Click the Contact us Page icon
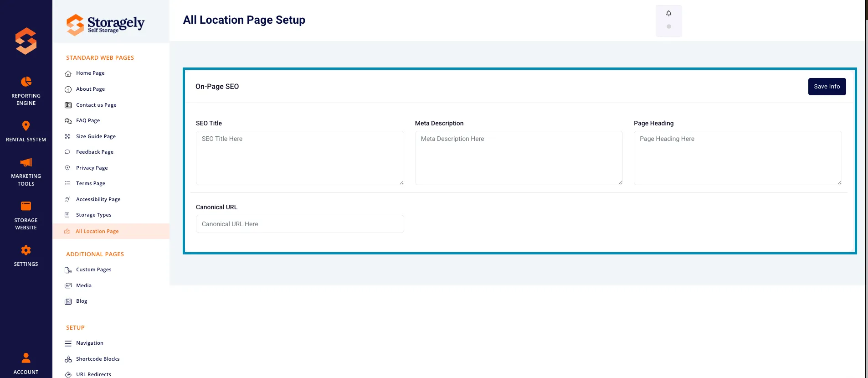The width and height of the screenshot is (868, 378). (68, 105)
